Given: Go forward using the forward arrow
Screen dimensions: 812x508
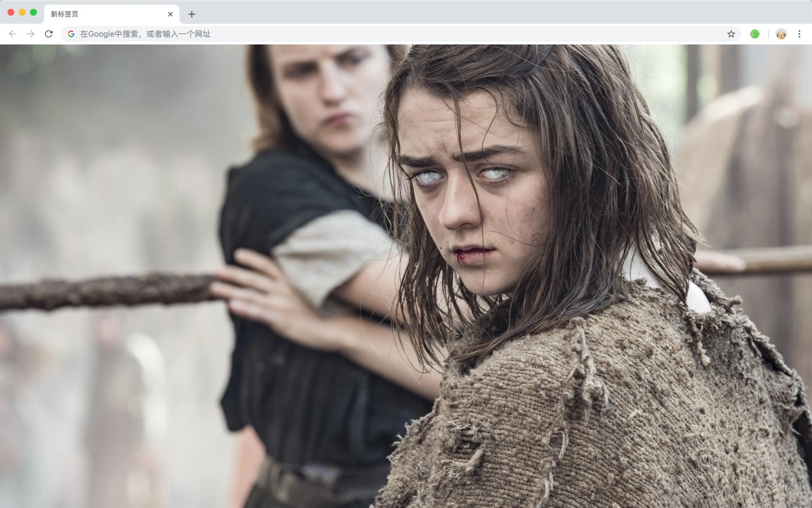Looking at the screenshot, I should (30, 34).
